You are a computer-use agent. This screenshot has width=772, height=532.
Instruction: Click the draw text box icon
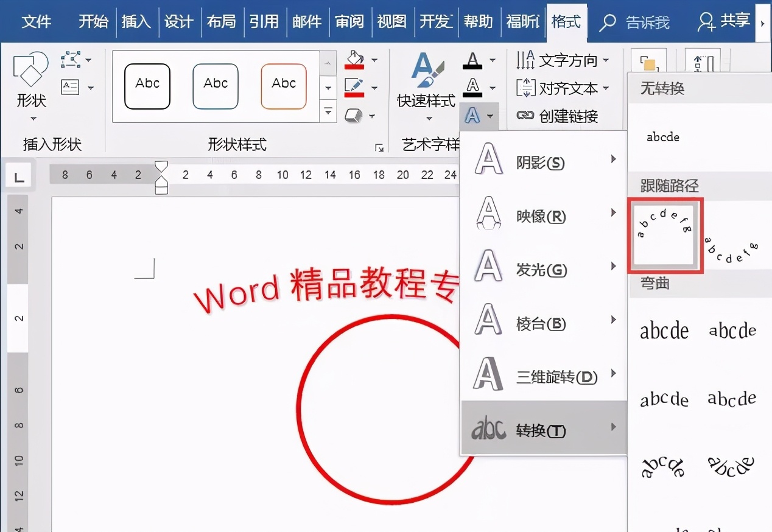71,88
